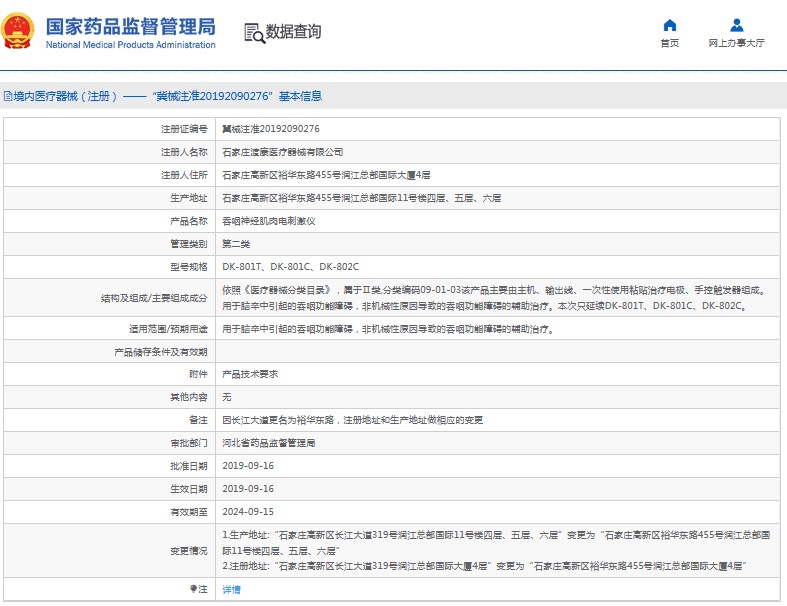This screenshot has width=787, height=606.
Task: Click the 生产地址 label
Action: pos(189,198)
